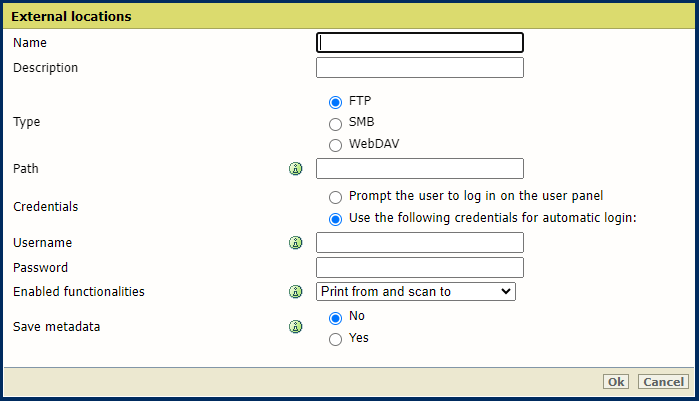Viewport: 699px width, 401px height.
Task: Focus the Username input field
Action: [420, 243]
